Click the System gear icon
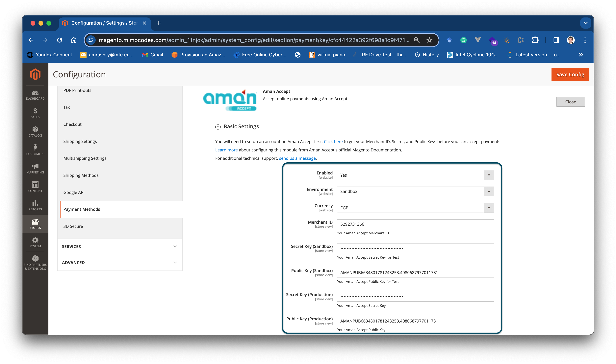616x364 pixels. point(35,242)
